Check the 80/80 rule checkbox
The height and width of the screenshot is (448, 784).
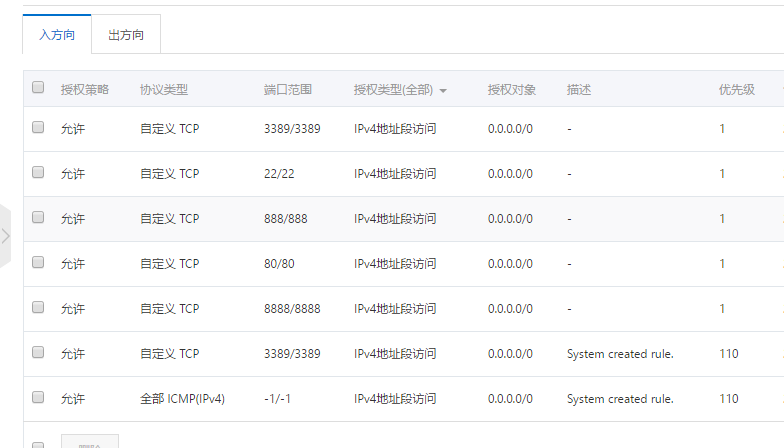(x=38, y=262)
